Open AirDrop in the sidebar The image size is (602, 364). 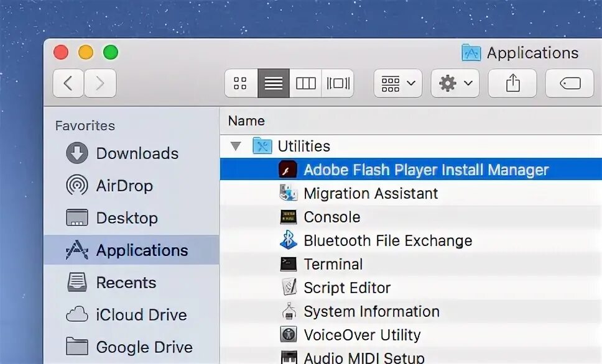pyautogui.click(x=131, y=186)
